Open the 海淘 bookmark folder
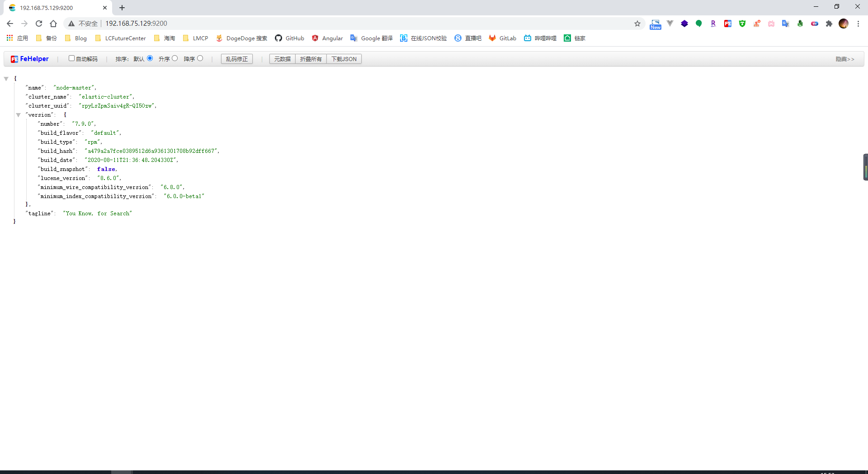This screenshot has width=868, height=474. click(x=165, y=38)
